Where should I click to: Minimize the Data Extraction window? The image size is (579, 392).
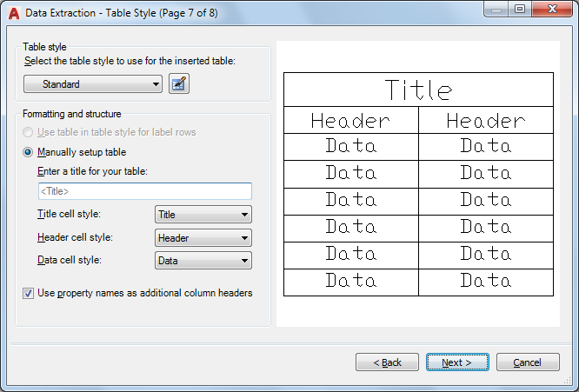tap(497, 9)
